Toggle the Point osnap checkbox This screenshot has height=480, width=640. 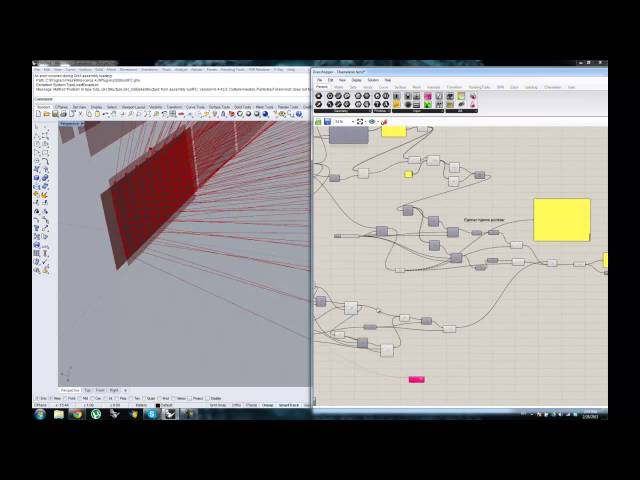(x=65, y=398)
